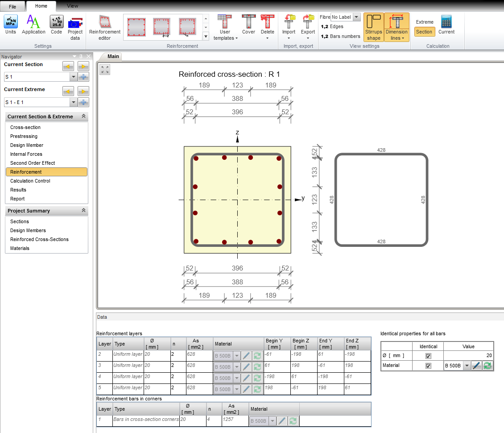This screenshot has height=433, width=504.
Task: Refresh material for all bars icon
Action: coord(487,366)
